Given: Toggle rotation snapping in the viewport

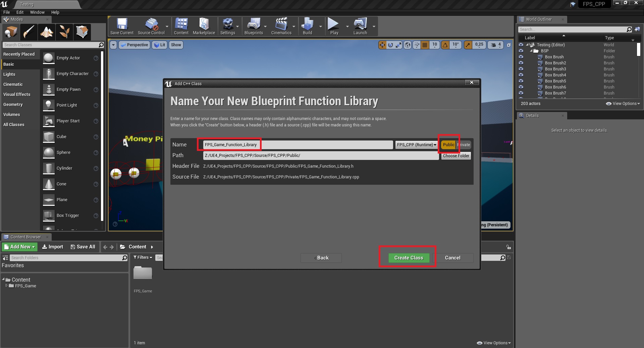Looking at the screenshot, I should click(x=445, y=45).
